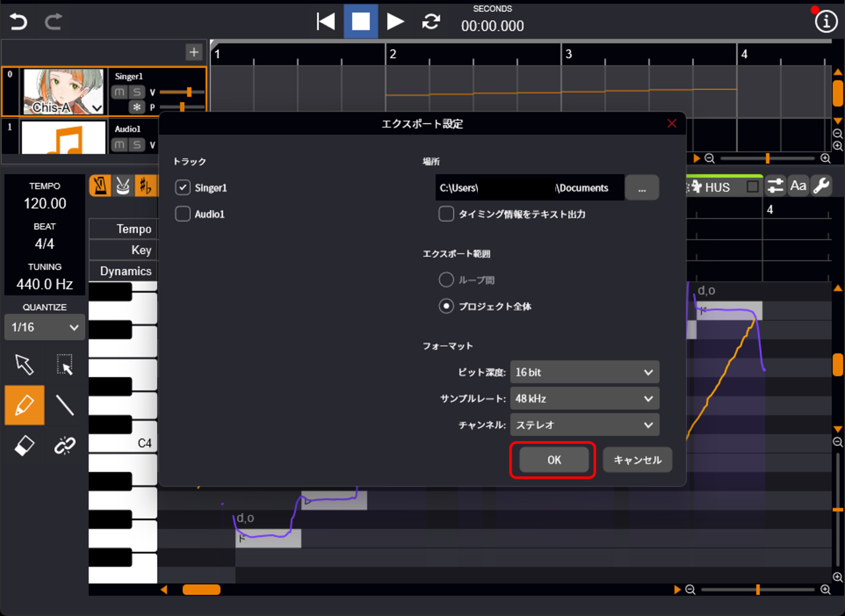Image resolution: width=845 pixels, height=616 pixels.
Task: Select the eraser tool
Action: pos(24,446)
